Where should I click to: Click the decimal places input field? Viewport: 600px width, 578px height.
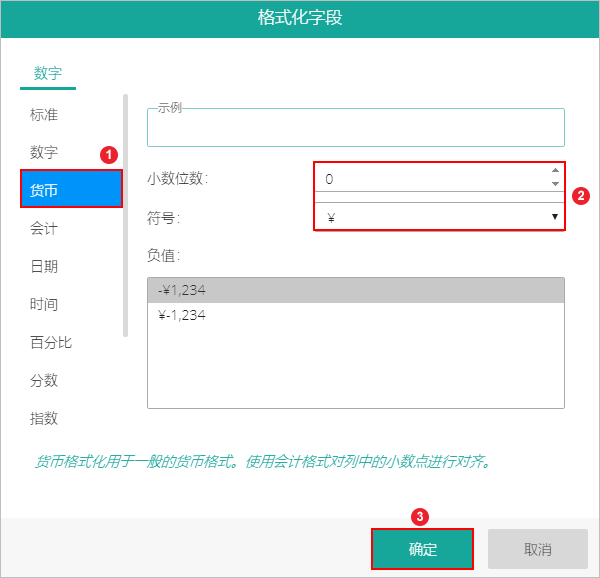[x=430, y=179]
